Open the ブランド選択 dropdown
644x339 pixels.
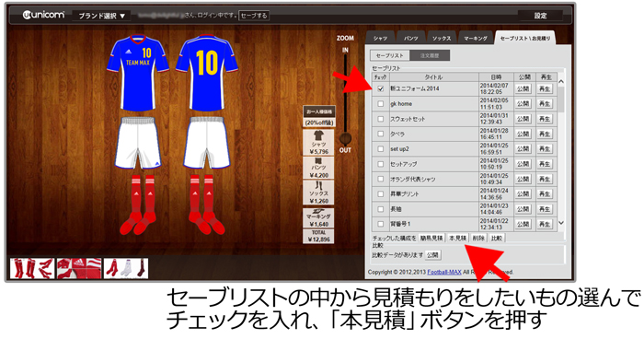[101, 16]
